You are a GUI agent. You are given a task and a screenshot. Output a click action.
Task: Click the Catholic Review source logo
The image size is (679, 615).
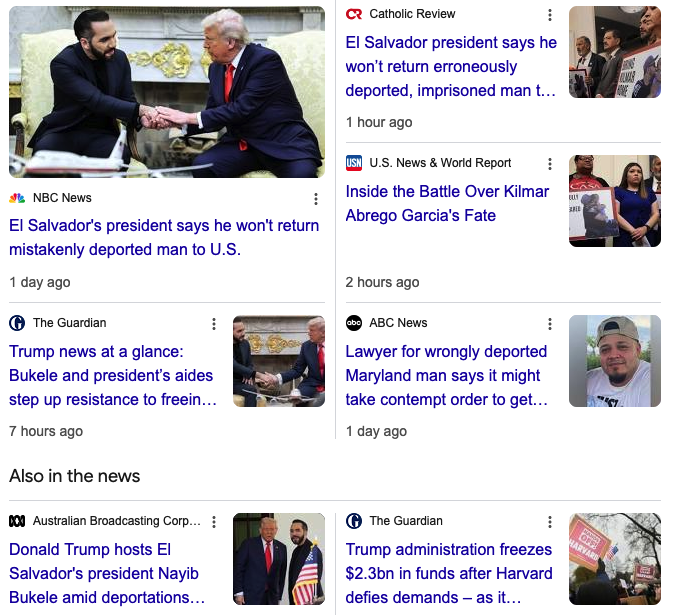coord(354,14)
